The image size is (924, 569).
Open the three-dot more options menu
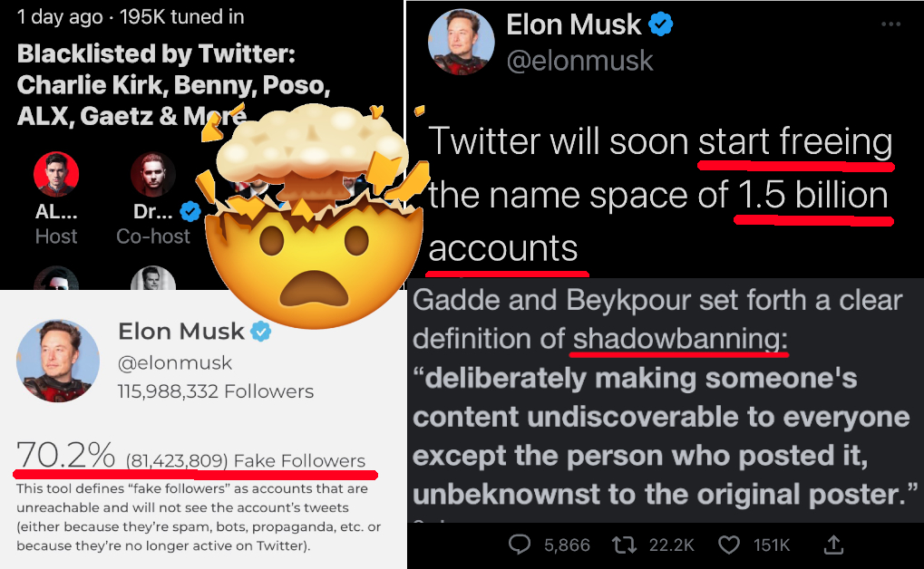click(890, 24)
